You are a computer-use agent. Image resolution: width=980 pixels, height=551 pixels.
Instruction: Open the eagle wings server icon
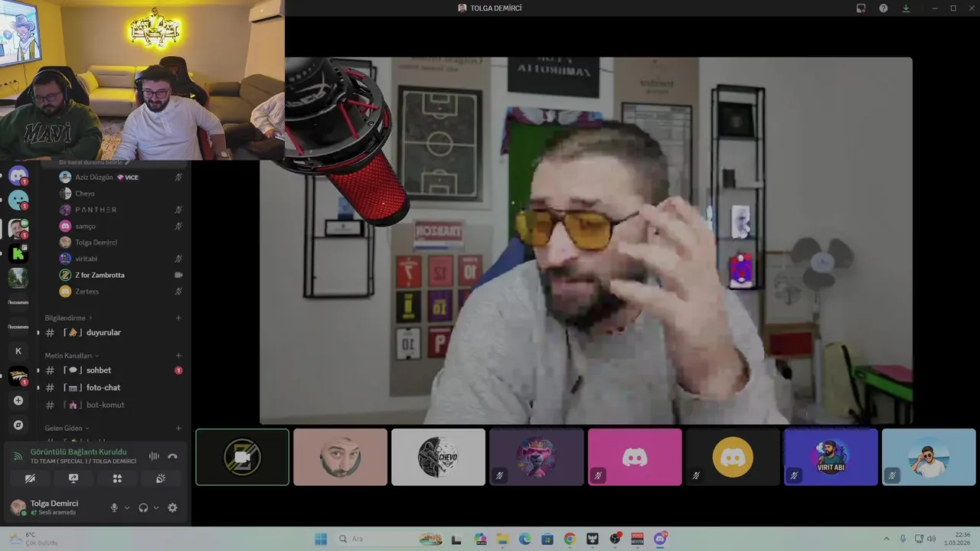point(18,376)
